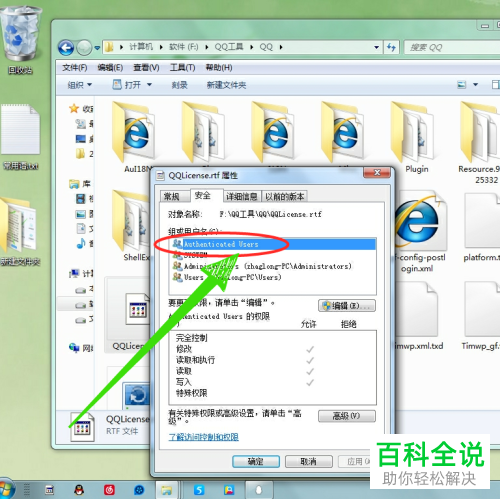
Task: Open the blue film-reel taskbar icon
Action: pos(139,490)
